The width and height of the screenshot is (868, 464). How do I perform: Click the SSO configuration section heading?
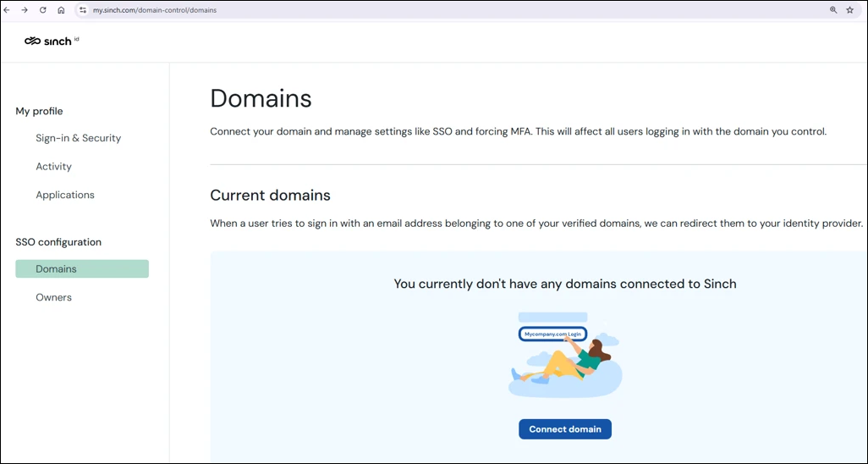pyautogui.click(x=58, y=242)
